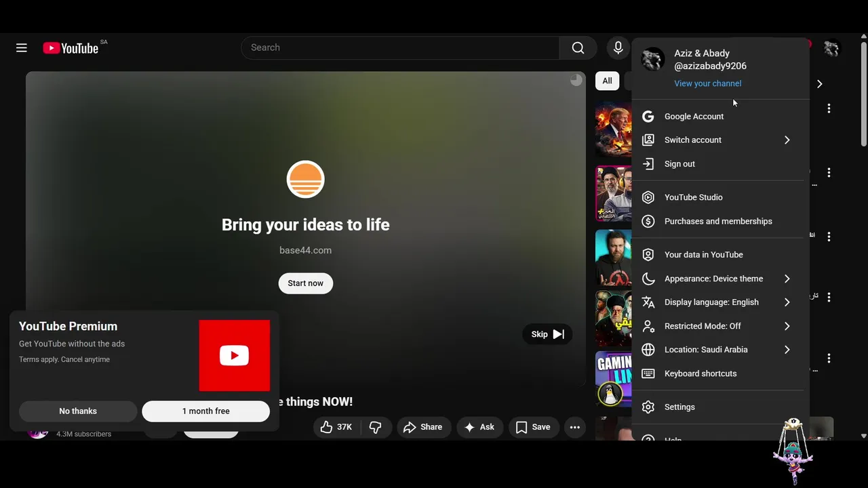Click the YouTube Premium red logo image
Image resolution: width=868 pixels, height=488 pixels.
pos(235,356)
